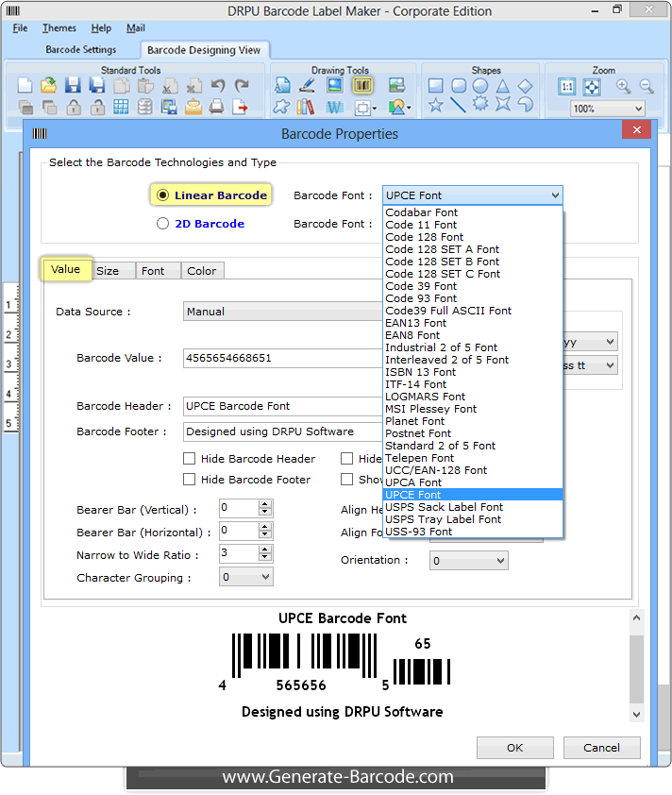The height and width of the screenshot is (795, 672).
Task: Choose ISBN 13 Font from the list
Action: [420, 372]
